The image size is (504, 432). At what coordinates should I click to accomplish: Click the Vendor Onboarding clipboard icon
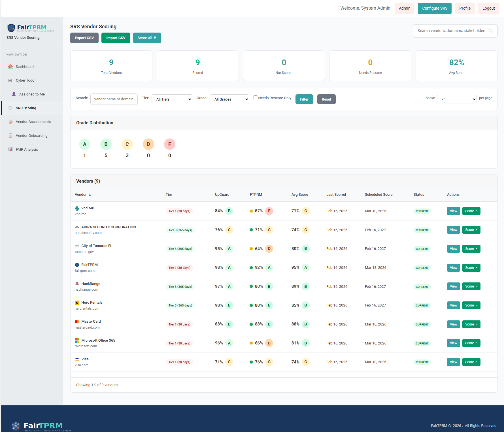(10, 135)
